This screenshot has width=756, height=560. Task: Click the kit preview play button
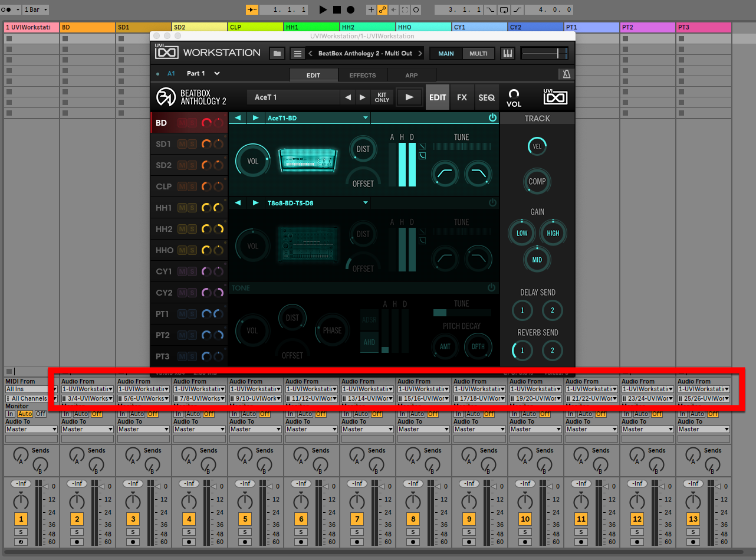[x=409, y=97]
